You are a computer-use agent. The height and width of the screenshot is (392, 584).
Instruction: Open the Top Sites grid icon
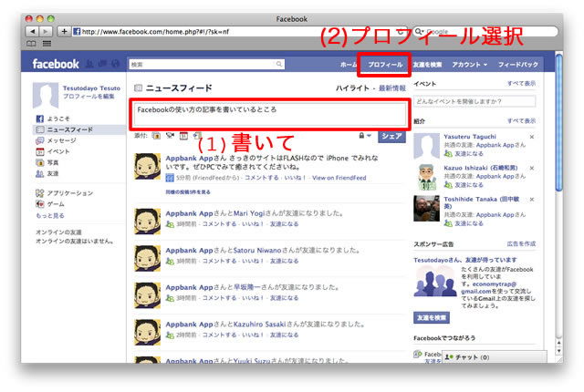coord(47,44)
